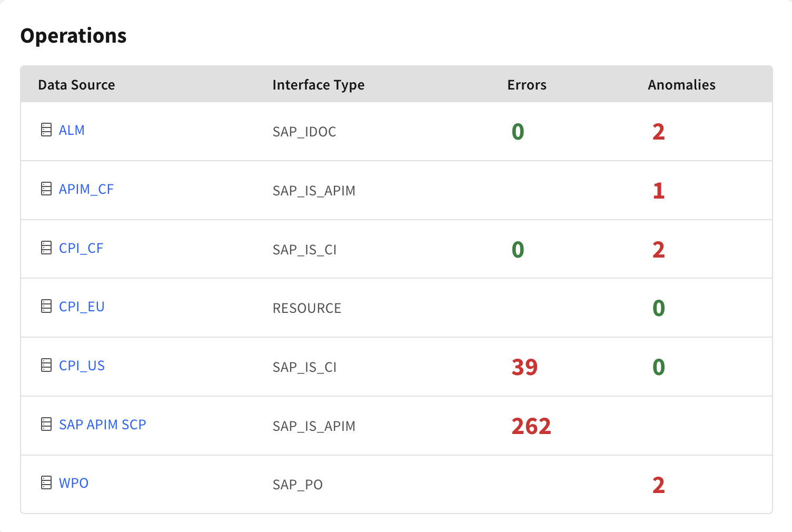792x532 pixels.
Task: Click the data source icon beside CPI_EU
Action: pyautogui.click(x=46, y=306)
